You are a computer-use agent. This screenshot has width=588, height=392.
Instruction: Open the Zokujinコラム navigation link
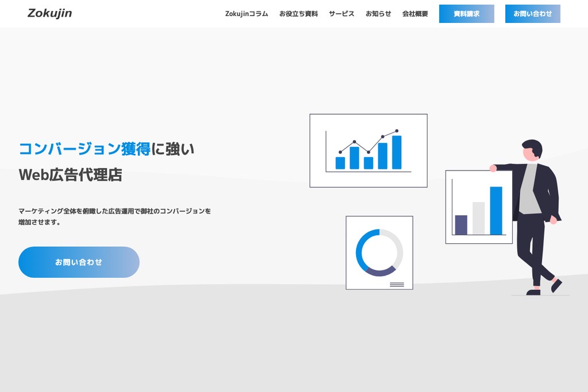point(246,13)
